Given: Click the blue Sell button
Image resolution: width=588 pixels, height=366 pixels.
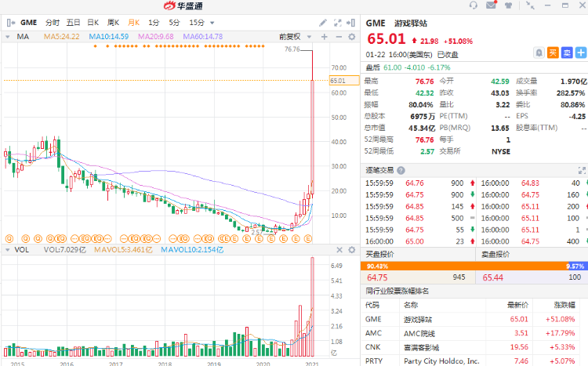Looking at the screenshot, I should 567,53.
